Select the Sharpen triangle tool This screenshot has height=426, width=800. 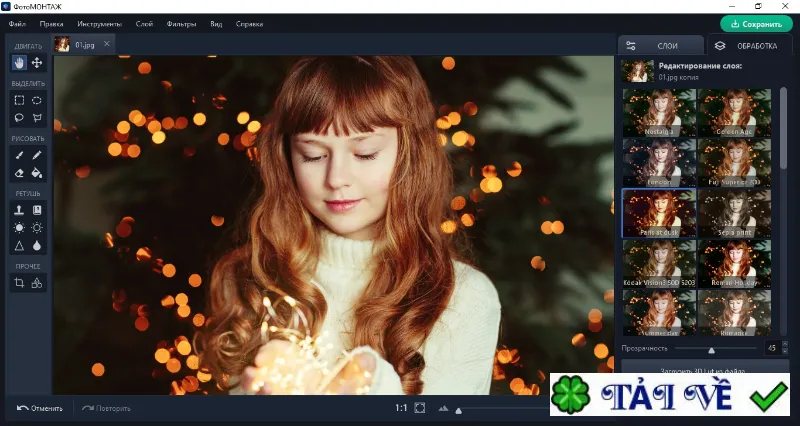click(19, 246)
